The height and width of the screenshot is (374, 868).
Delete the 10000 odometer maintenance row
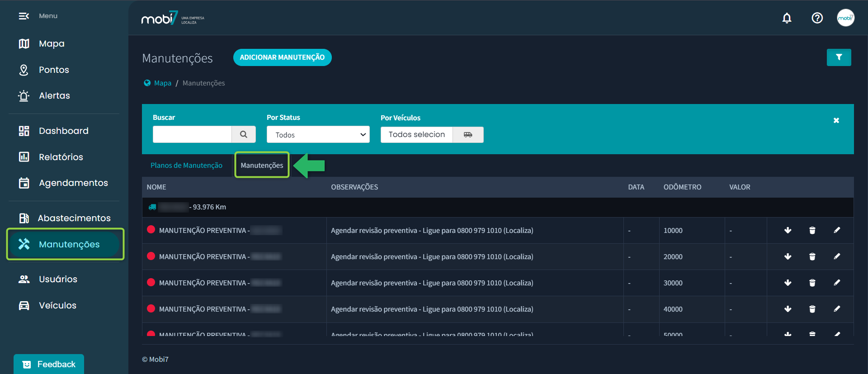pos(812,231)
